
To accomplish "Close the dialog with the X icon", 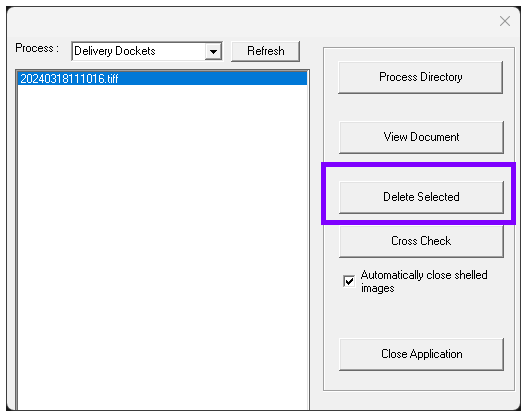I will (x=505, y=21).
